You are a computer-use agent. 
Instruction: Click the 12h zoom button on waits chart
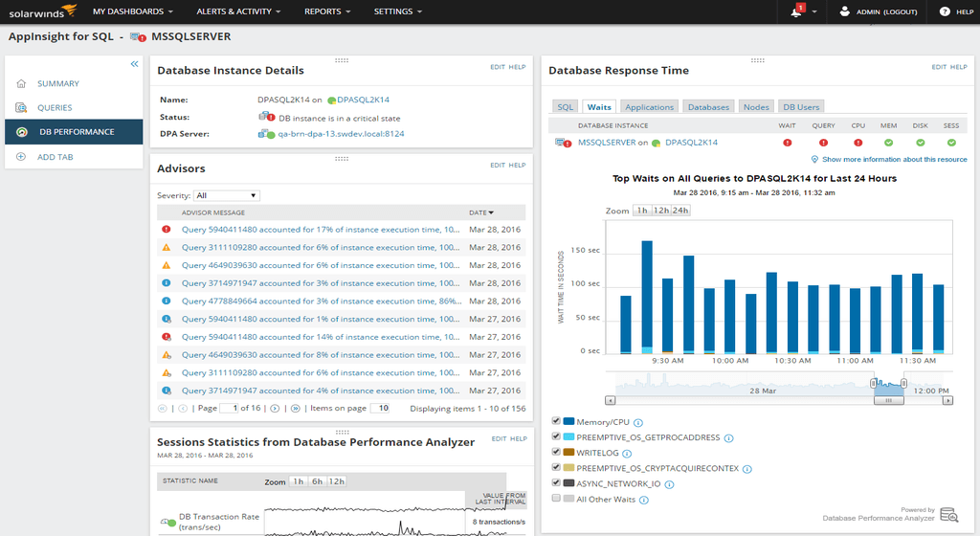[x=661, y=211]
